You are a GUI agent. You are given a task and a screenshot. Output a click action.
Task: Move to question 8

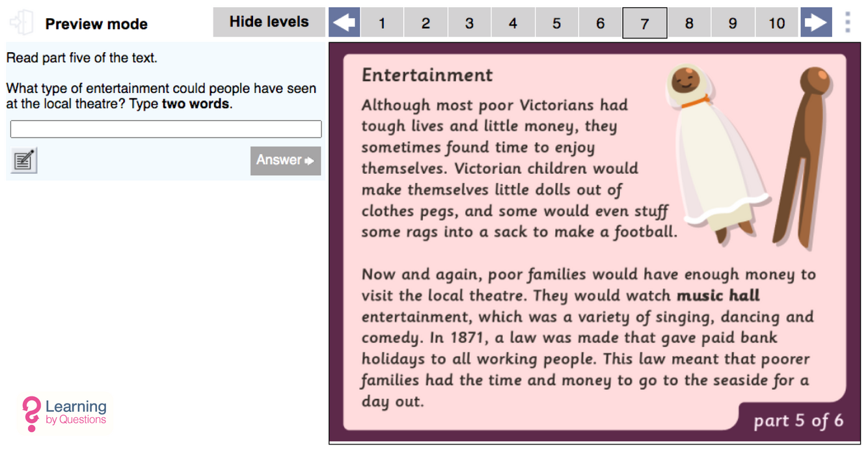click(x=689, y=23)
